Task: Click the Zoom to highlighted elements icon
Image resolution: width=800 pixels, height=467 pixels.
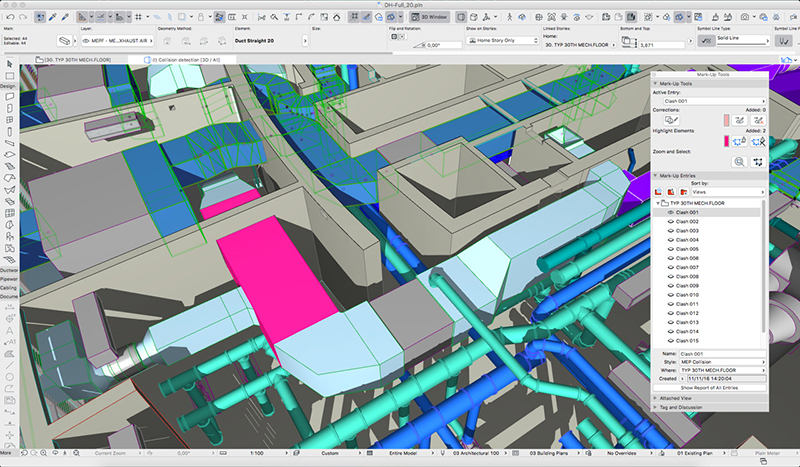Action: [739, 162]
